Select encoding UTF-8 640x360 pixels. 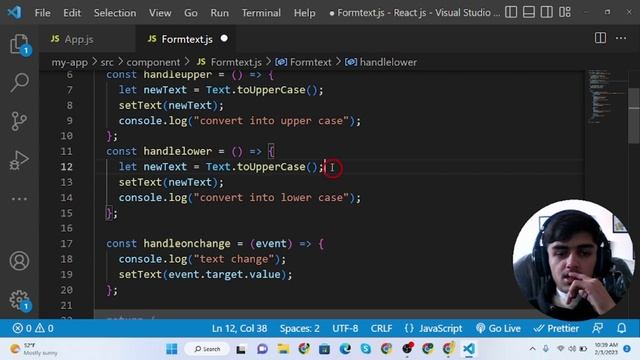tap(345, 328)
